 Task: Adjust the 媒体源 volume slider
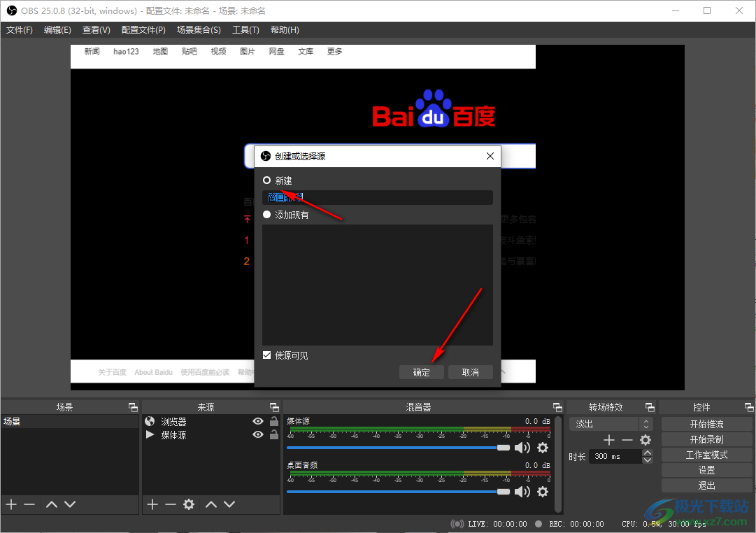[398, 448]
